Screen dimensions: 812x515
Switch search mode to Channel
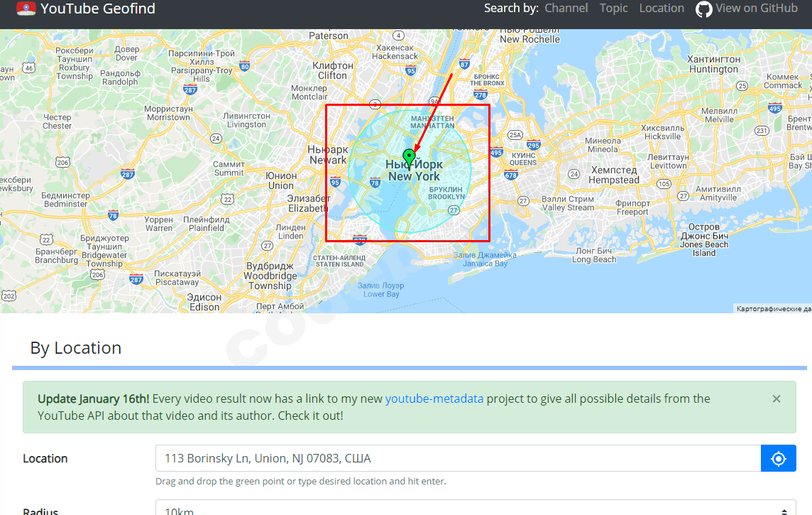coord(566,9)
